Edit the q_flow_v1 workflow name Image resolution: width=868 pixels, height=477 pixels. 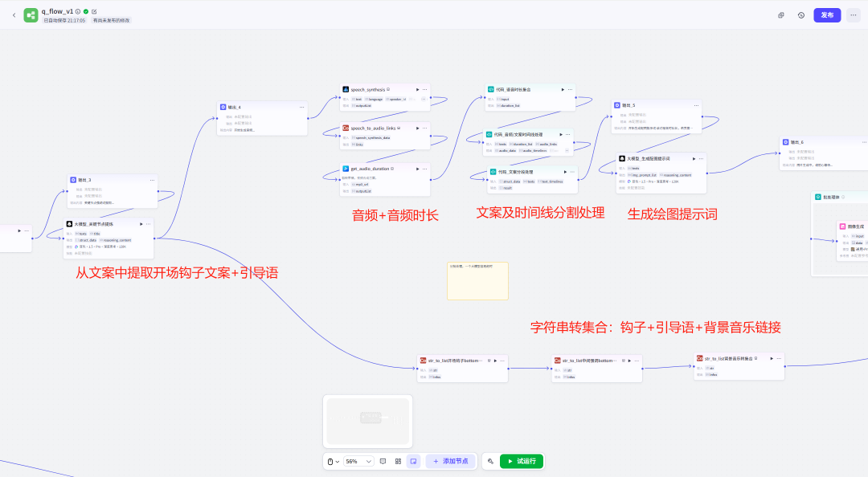[94, 11]
